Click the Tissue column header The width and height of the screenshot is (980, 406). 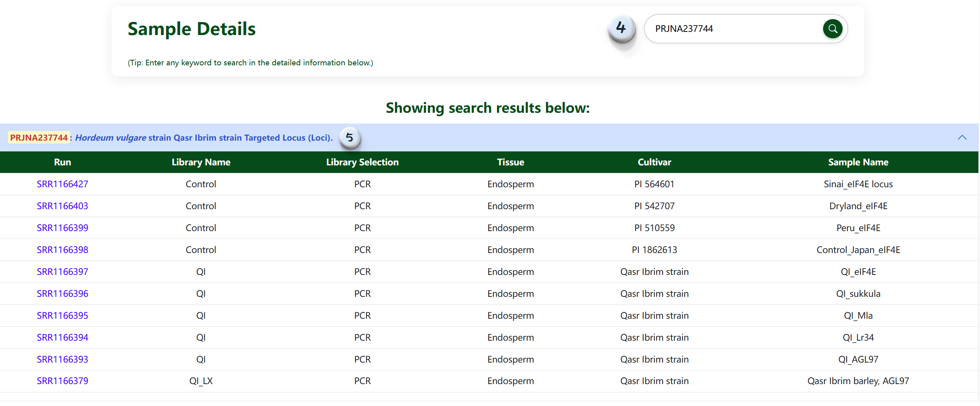[511, 162]
